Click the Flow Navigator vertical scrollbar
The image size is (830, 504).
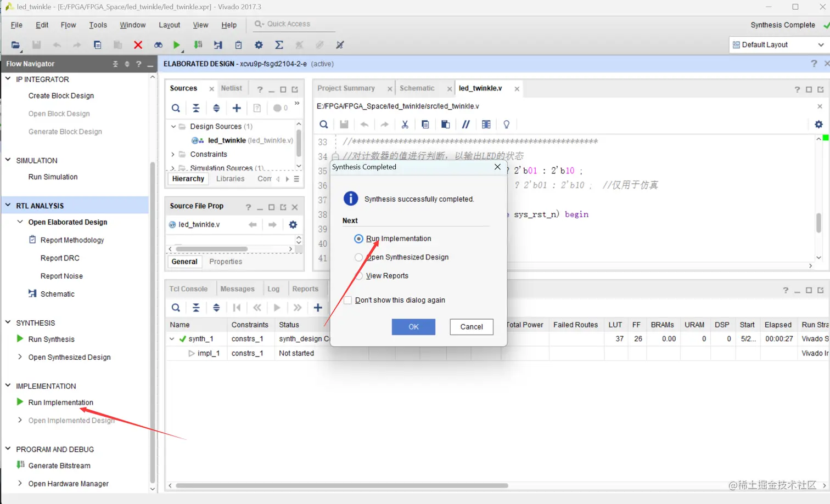(153, 324)
